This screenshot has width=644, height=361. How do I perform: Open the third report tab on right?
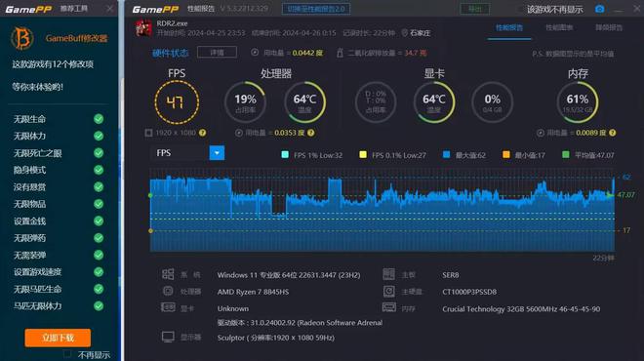(609, 28)
